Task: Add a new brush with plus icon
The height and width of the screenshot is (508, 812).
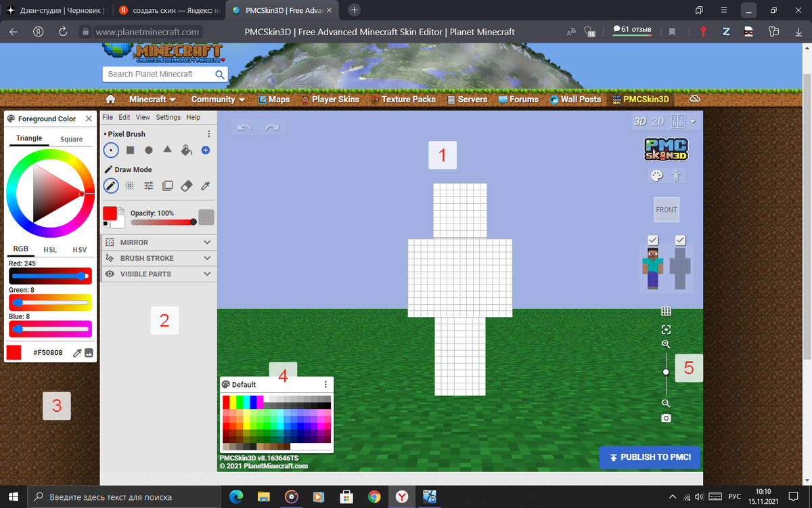Action: (206, 150)
